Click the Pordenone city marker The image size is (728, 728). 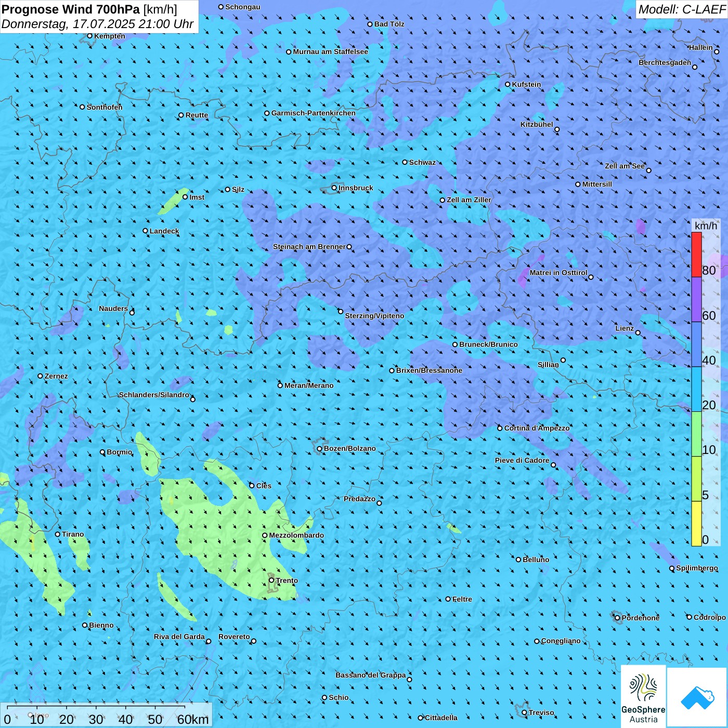click(x=617, y=618)
